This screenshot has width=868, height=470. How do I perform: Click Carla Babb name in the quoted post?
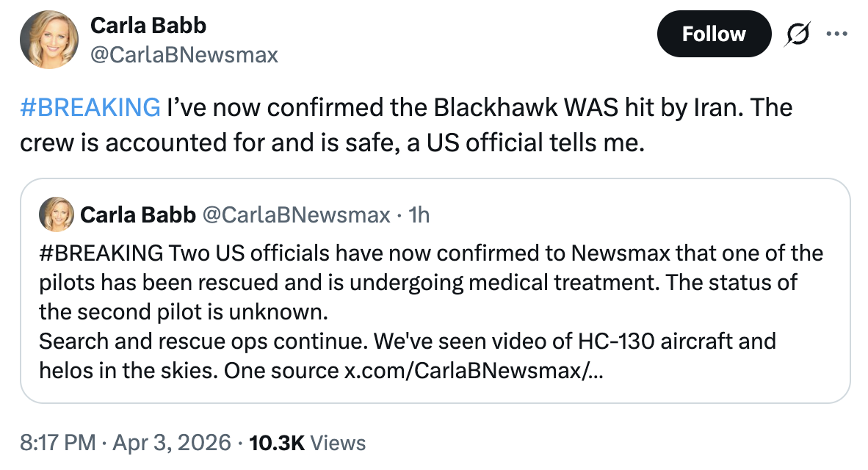point(137,214)
